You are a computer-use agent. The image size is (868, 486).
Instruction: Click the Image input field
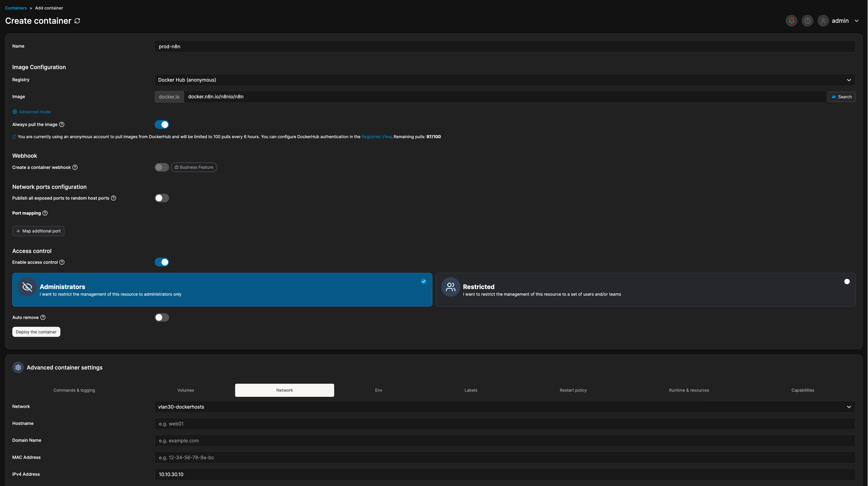(505, 97)
